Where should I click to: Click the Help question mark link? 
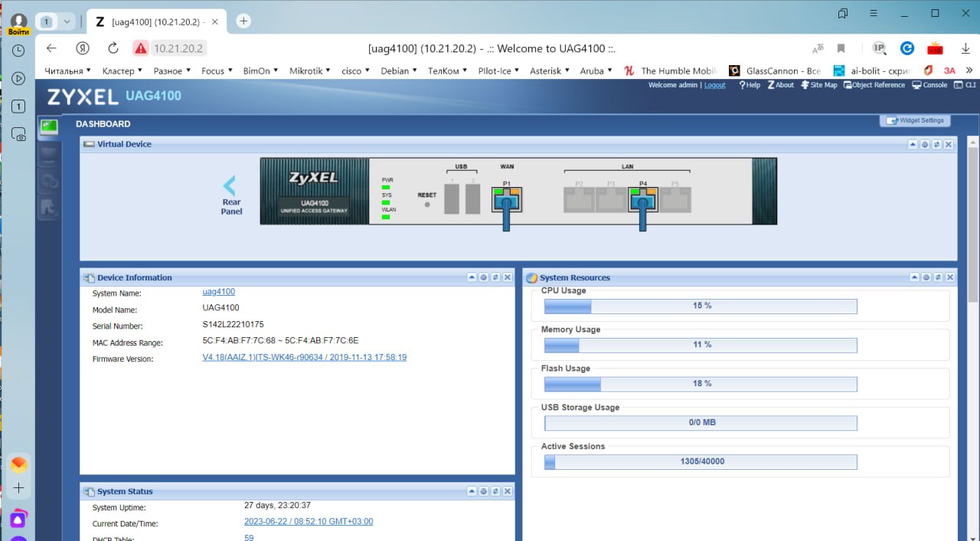tap(750, 85)
